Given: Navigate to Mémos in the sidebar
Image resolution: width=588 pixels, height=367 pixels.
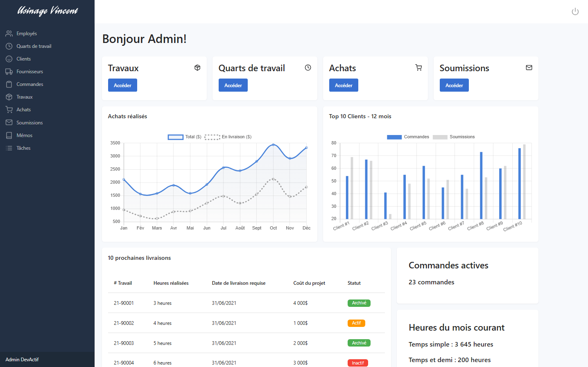Looking at the screenshot, I should pyautogui.click(x=25, y=135).
